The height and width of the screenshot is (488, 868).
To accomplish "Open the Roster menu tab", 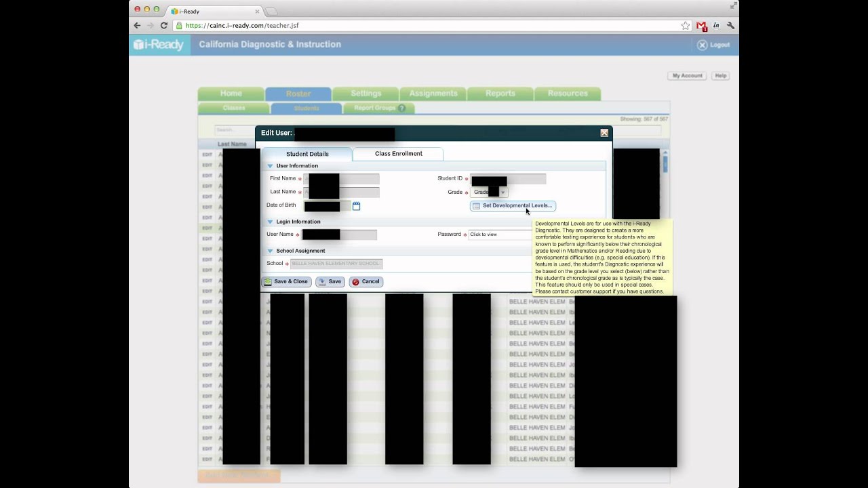I will pos(298,94).
